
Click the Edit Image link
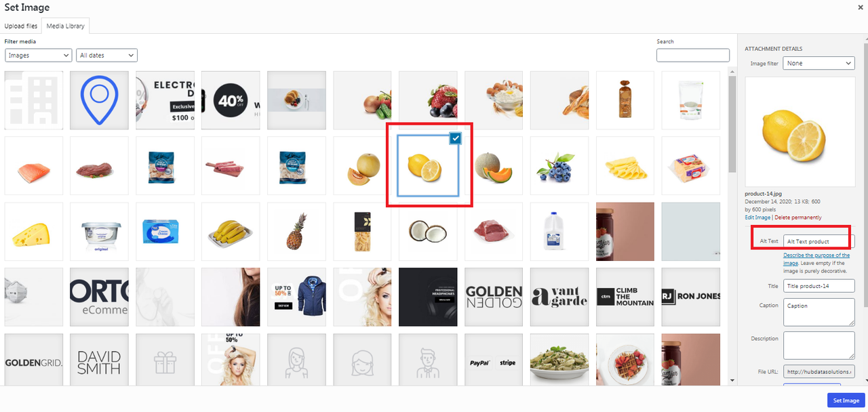click(x=757, y=218)
